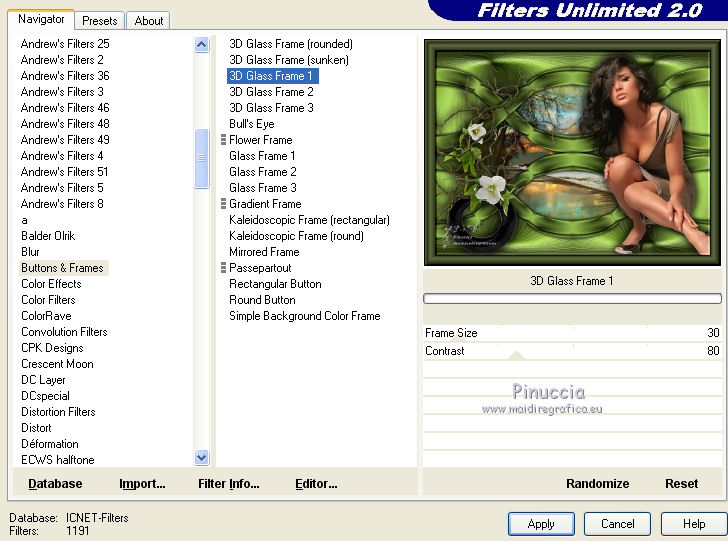Click the scroll up arrow of category list
Image resolution: width=728 pixels, height=541 pixels.
click(202, 45)
